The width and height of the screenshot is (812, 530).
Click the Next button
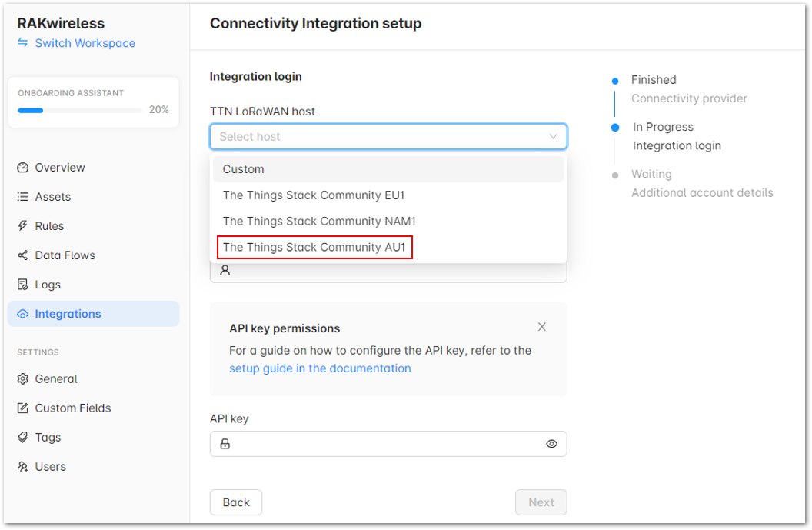[541, 502]
